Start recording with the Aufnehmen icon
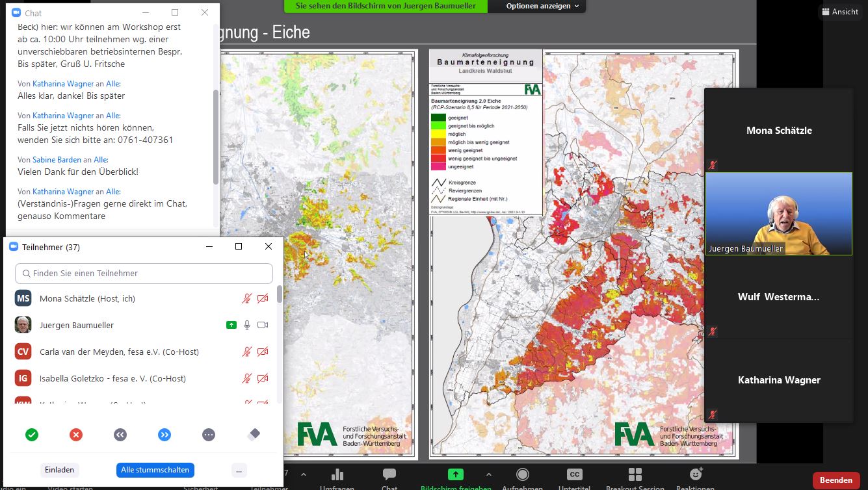Viewport: 868px width, 490px height. (523, 474)
